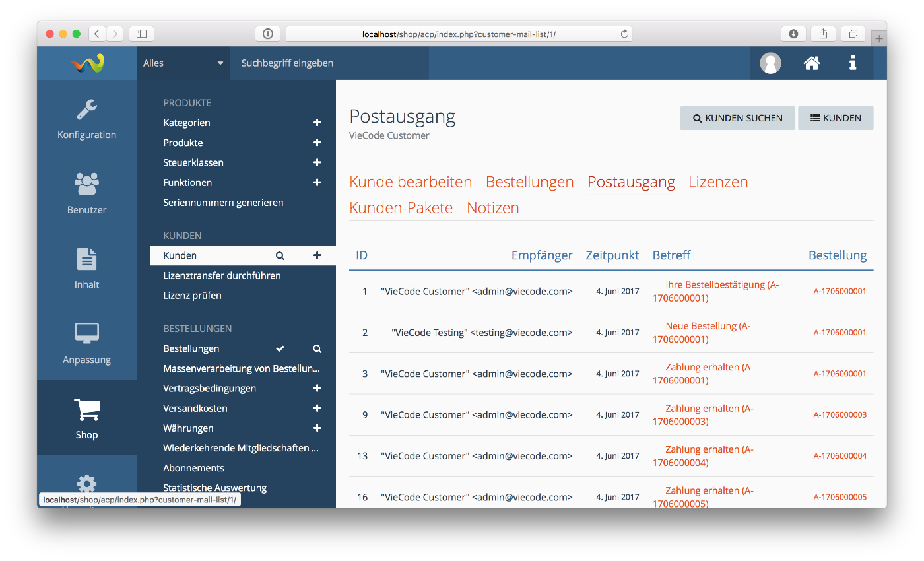Click the Kunden suchen button
The image size is (924, 561).
(737, 118)
